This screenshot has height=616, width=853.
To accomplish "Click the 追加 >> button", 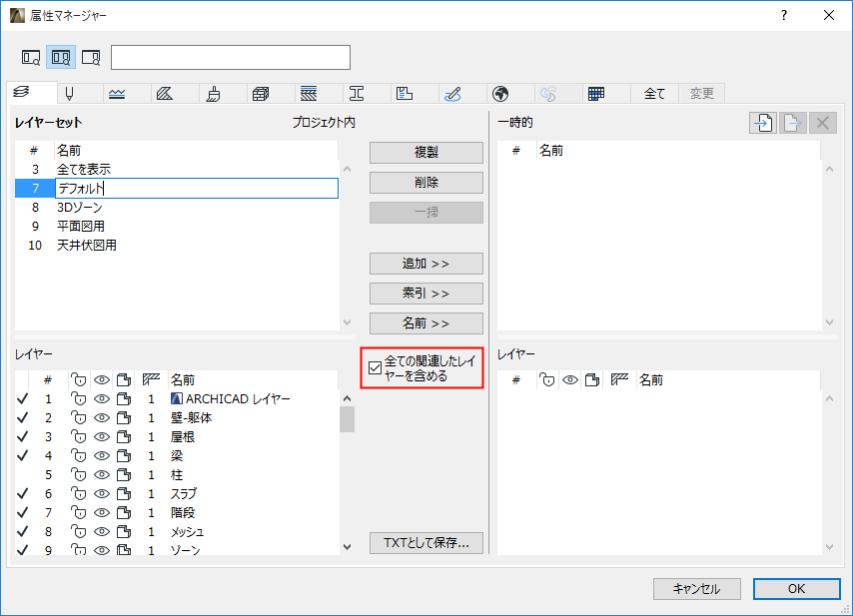I will [x=426, y=264].
